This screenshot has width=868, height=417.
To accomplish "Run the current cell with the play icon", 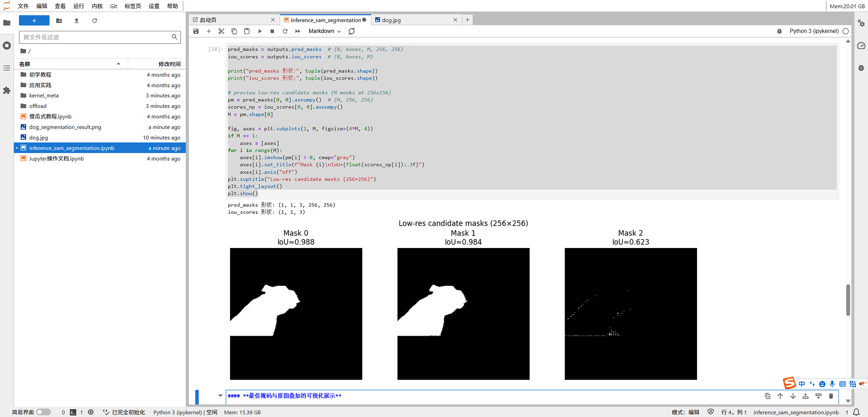I will click(x=260, y=31).
